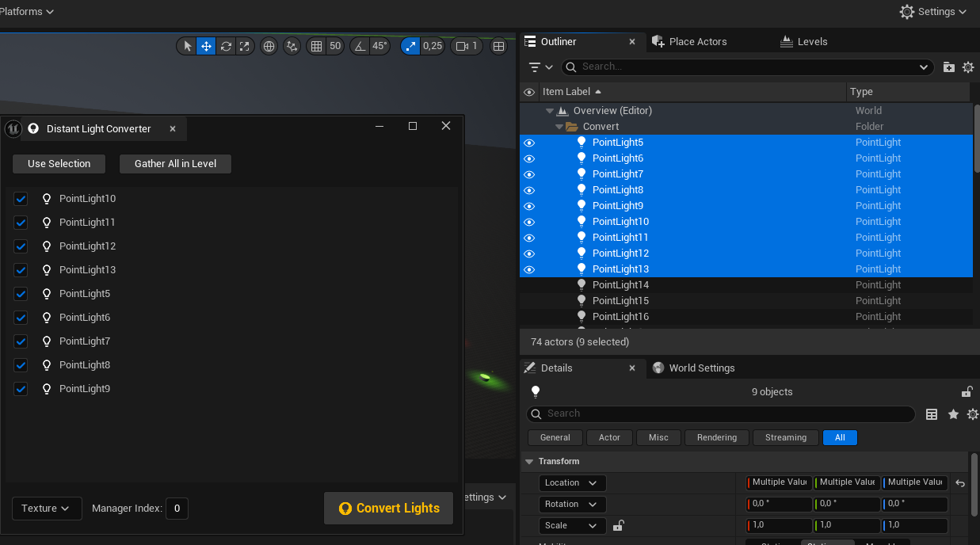Reset Location to default arrow icon
The image size is (980, 545).
(x=960, y=482)
